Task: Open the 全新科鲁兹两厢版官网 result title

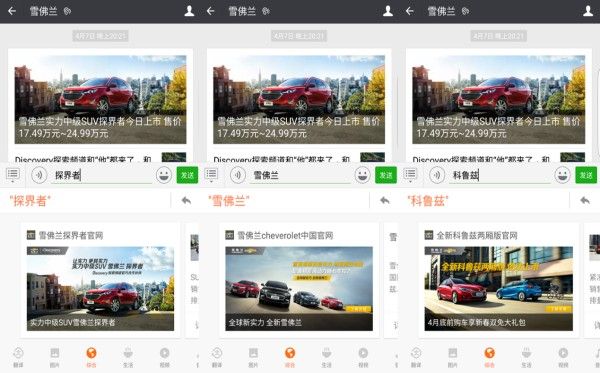Action: [x=477, y=235]
